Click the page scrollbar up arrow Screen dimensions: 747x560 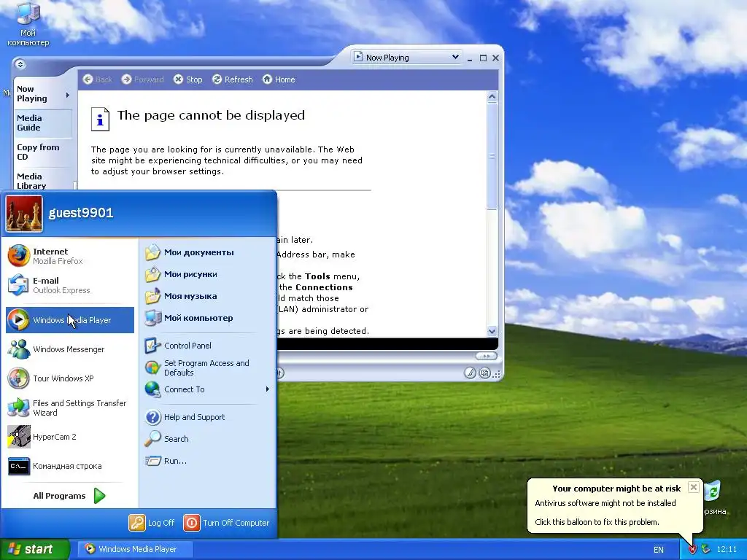pos(492,97)
